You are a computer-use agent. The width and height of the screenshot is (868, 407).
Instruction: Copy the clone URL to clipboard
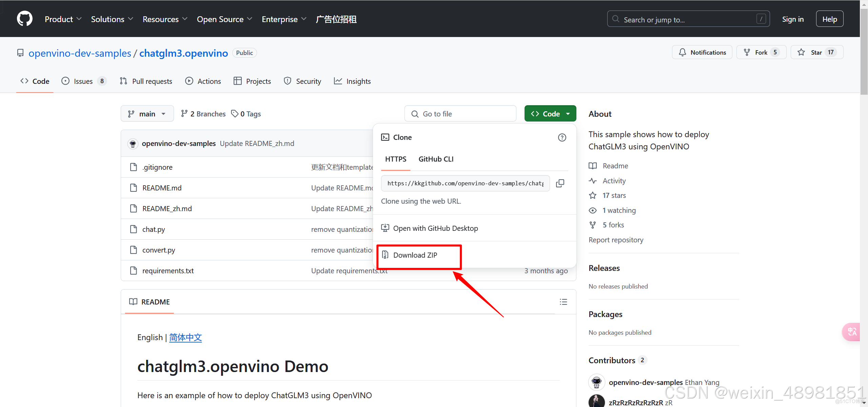tap(560, 183)
